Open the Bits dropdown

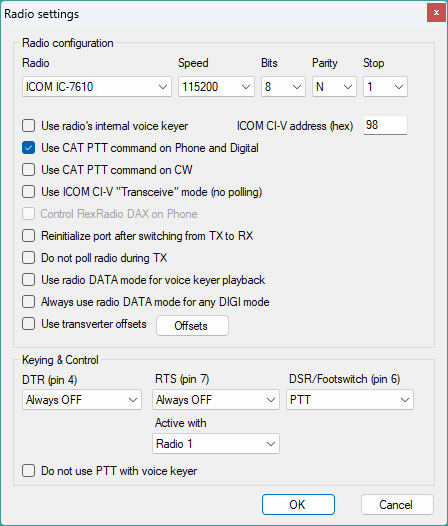coord(283,87)
